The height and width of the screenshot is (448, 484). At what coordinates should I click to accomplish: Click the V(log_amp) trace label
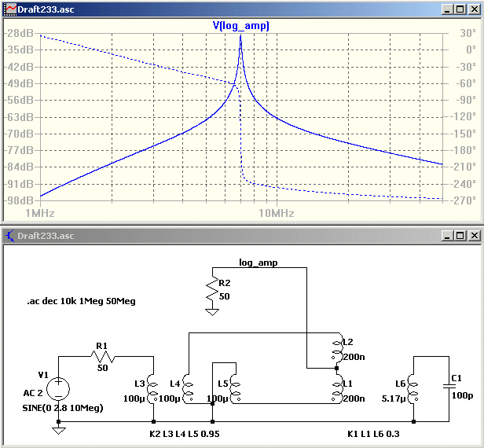pos(240,25)
